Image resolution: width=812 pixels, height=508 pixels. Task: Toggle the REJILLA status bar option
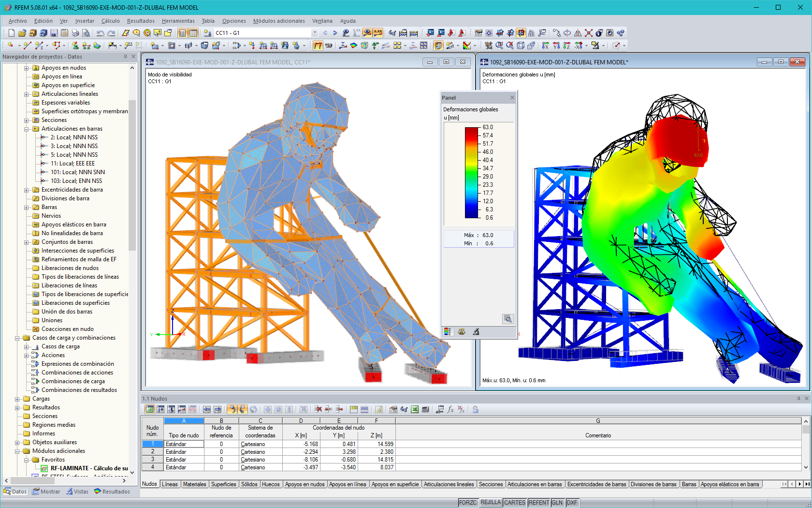[491, 502]
